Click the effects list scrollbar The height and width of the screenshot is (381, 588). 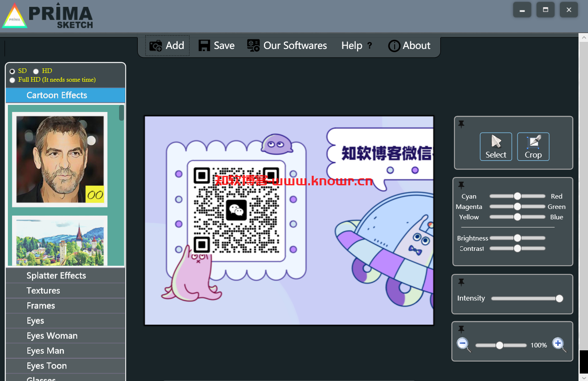tap(122, 113)
